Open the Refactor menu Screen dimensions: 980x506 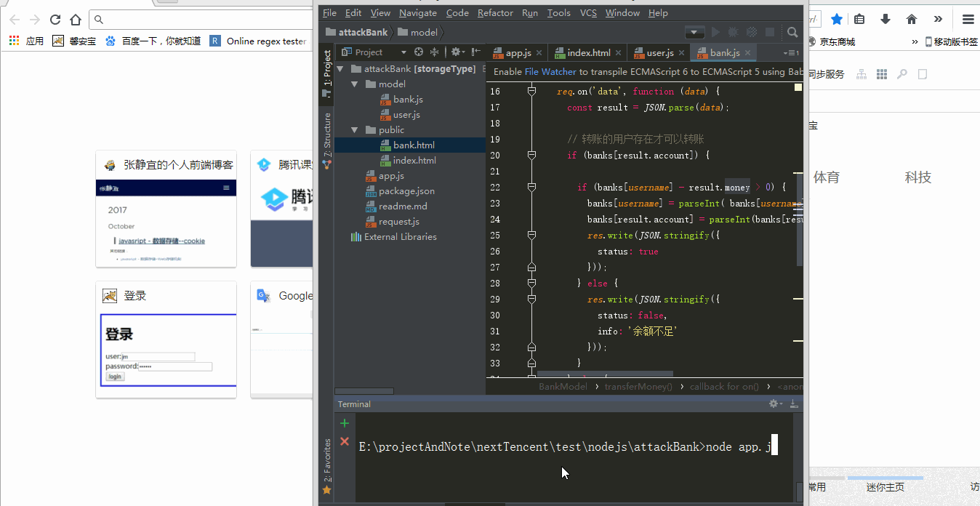495,13
